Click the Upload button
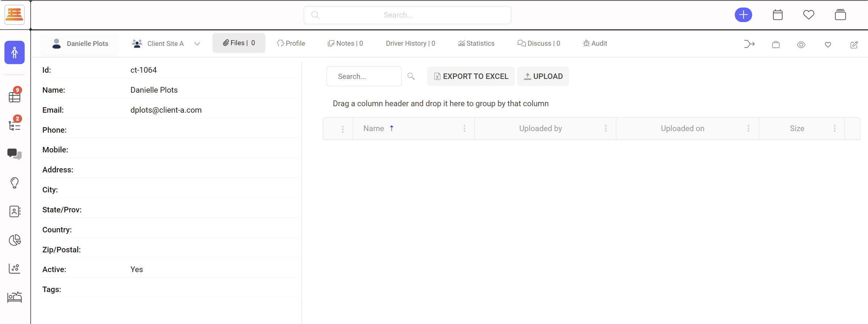 click(543, 76)
